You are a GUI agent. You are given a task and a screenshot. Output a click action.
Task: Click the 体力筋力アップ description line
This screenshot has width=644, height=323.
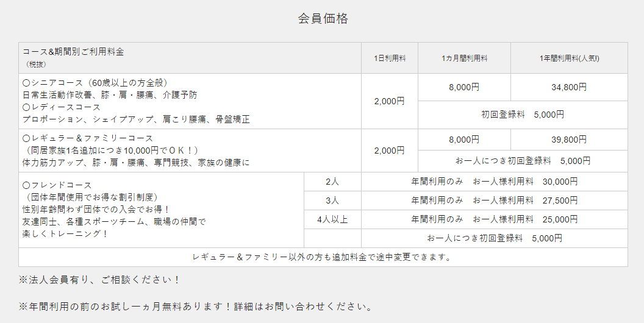(x=136, y=163)
